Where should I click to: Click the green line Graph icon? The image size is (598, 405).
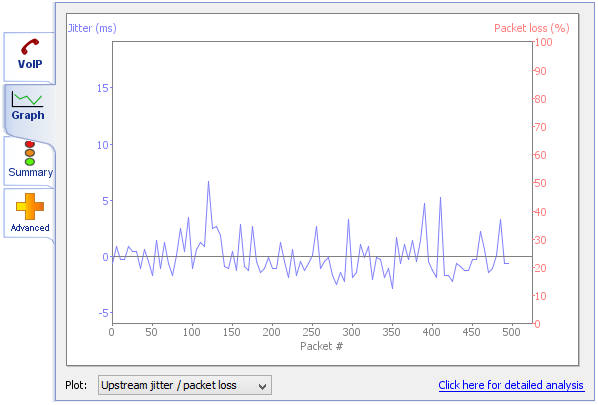tap(27, 99)
